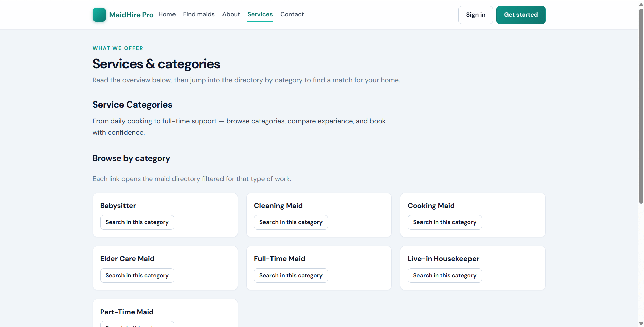
Task: Search in the Cooking Maid category
Action: (445, 222)
